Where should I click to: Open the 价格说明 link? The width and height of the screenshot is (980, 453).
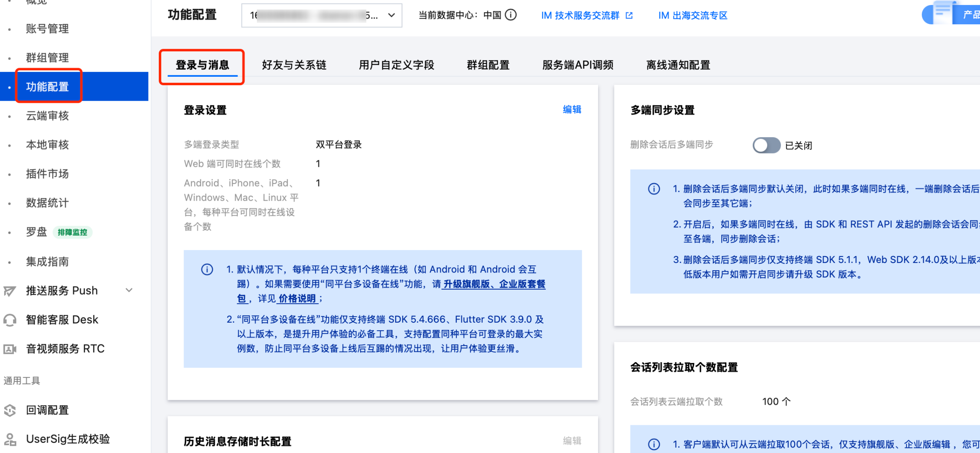tap(297, 299)
